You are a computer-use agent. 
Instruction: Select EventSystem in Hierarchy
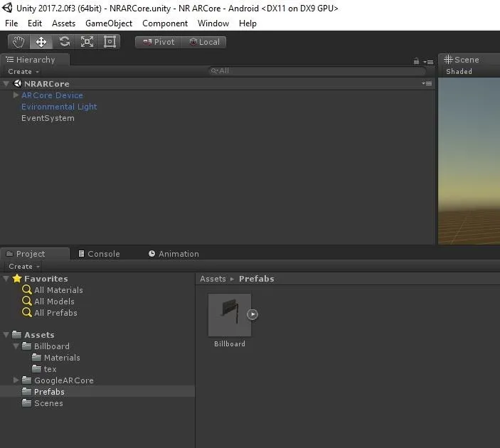click(48, 118)
